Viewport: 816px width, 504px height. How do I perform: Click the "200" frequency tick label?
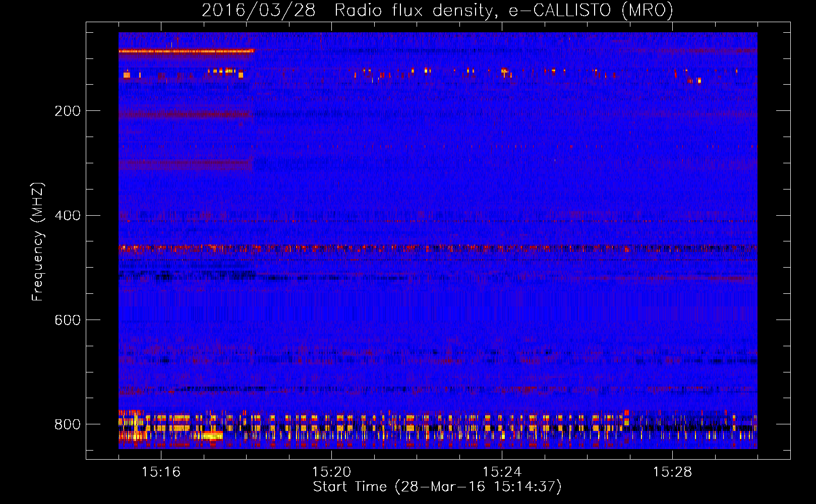[67, 111]
